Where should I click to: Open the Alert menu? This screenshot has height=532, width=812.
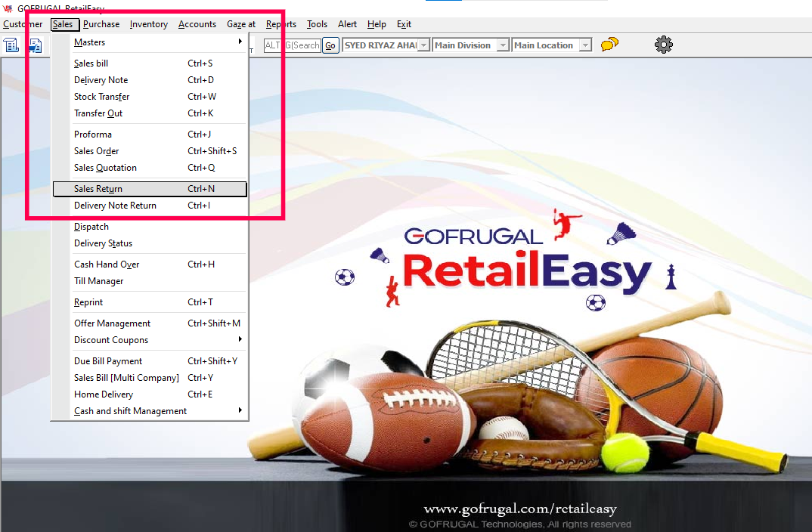[347, 24]
